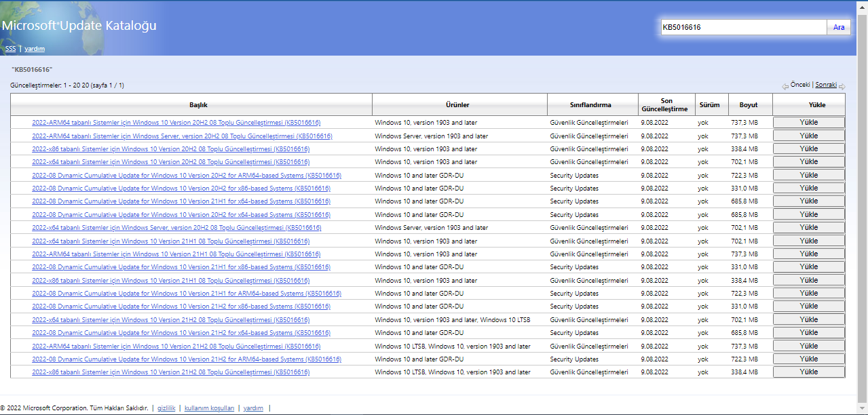Viewport: 868px width, 415px height.
Task: Open Dynamic Cumulative Update 20H2 ARM64-based link
Action: (x=187, y=176)
